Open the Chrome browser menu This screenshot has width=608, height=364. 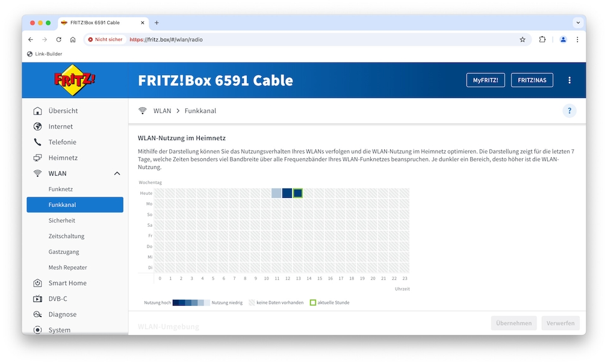tap(577, 39)
